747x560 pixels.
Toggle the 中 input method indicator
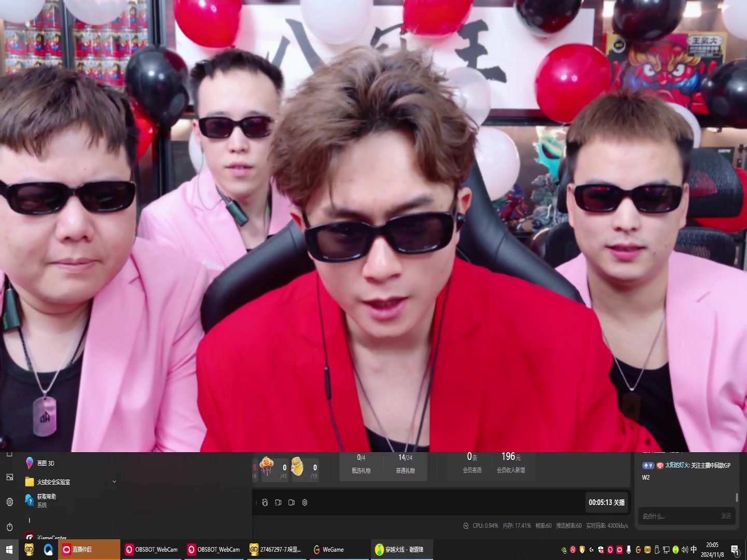[x=694, y=549]
